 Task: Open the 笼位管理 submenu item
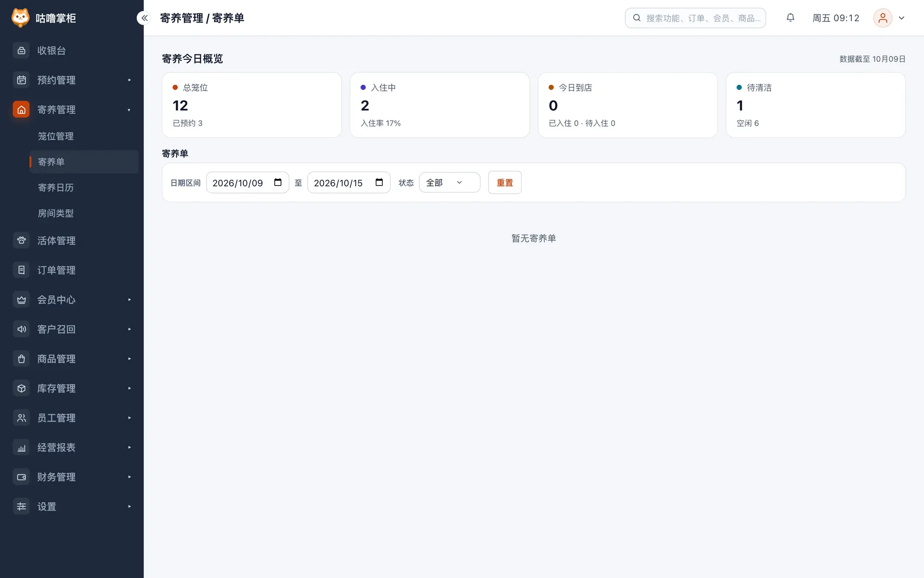coord(84,136)
